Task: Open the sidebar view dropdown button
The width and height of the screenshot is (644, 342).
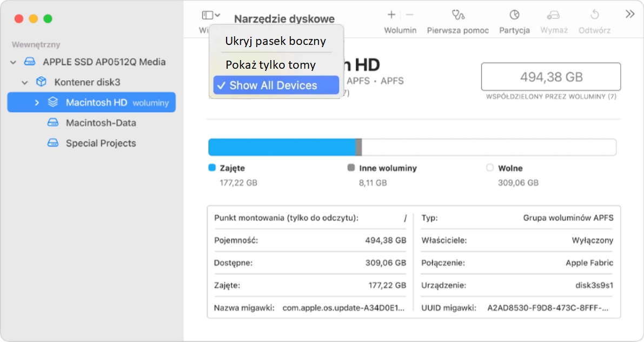Action: click(210, 15)
